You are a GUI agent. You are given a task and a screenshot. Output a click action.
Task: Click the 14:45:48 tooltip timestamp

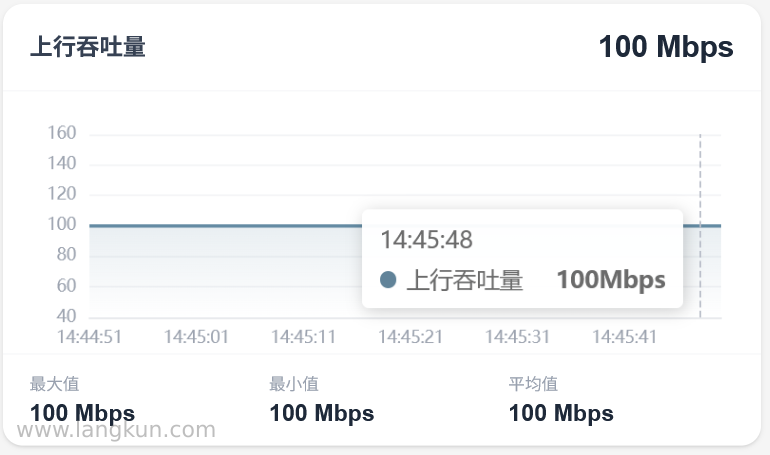426,240
